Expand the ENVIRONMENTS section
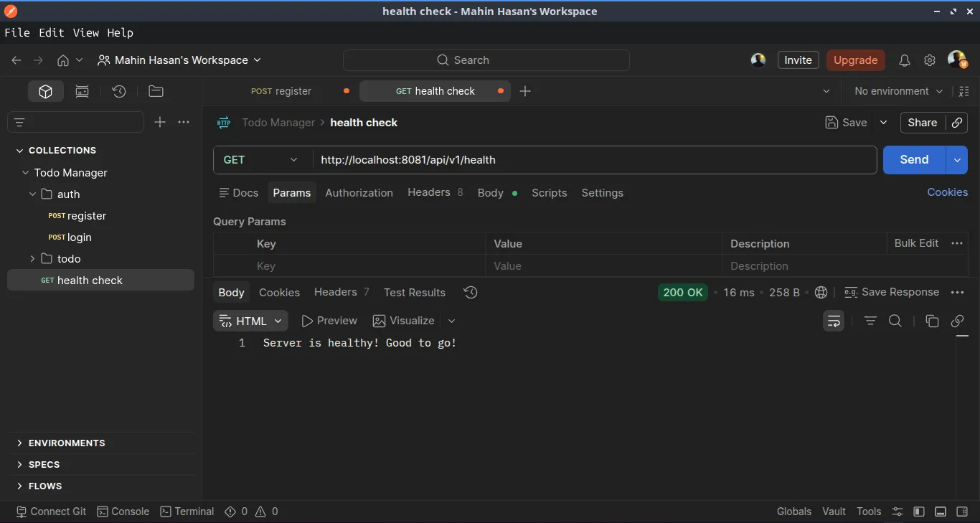980x523 pixels. (x=19, y=443)
